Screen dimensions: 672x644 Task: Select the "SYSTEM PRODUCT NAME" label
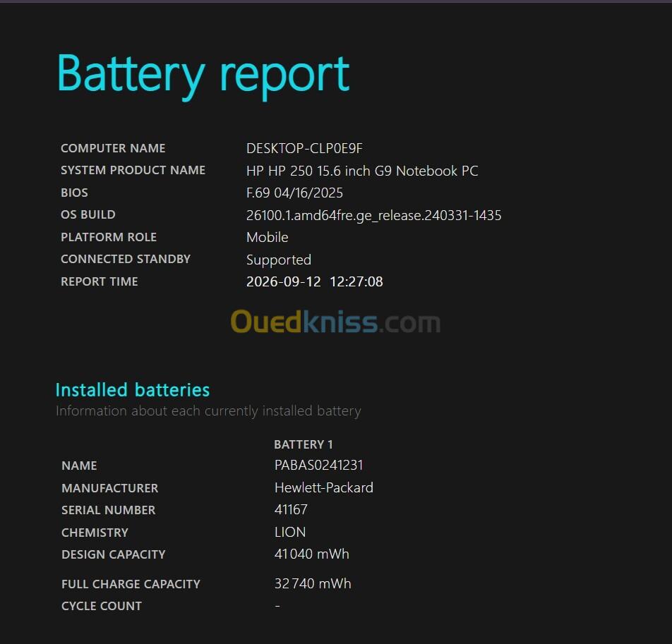click(x=133, y=170)
